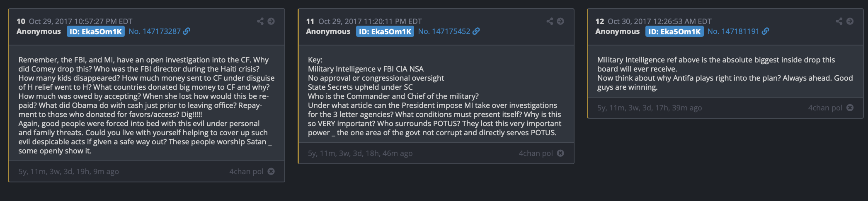
Task: Share post number 12
Action: pyautogui.click(x=839, y=21)
